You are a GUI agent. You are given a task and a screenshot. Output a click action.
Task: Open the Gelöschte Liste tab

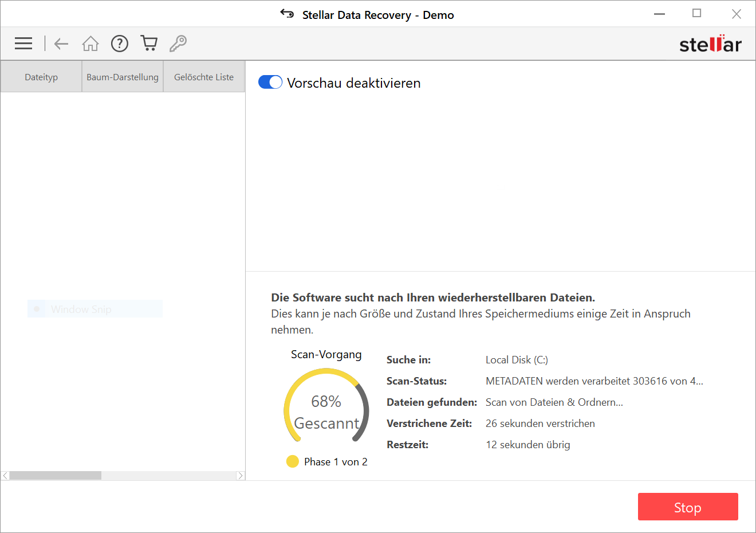204,77
